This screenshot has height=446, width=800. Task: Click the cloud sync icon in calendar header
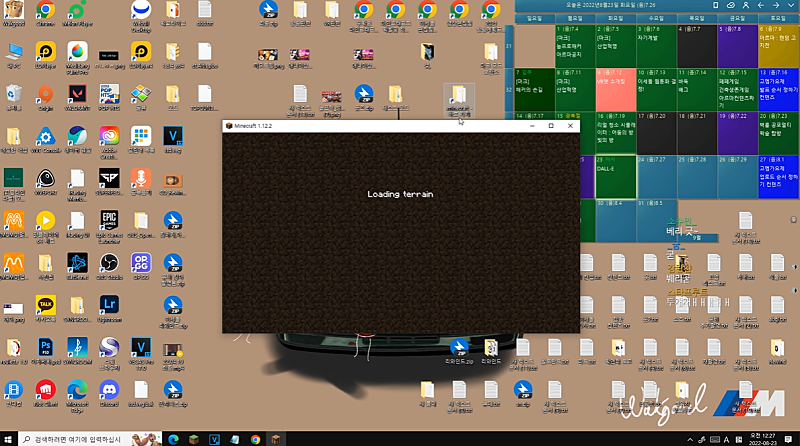click(731, 5)
